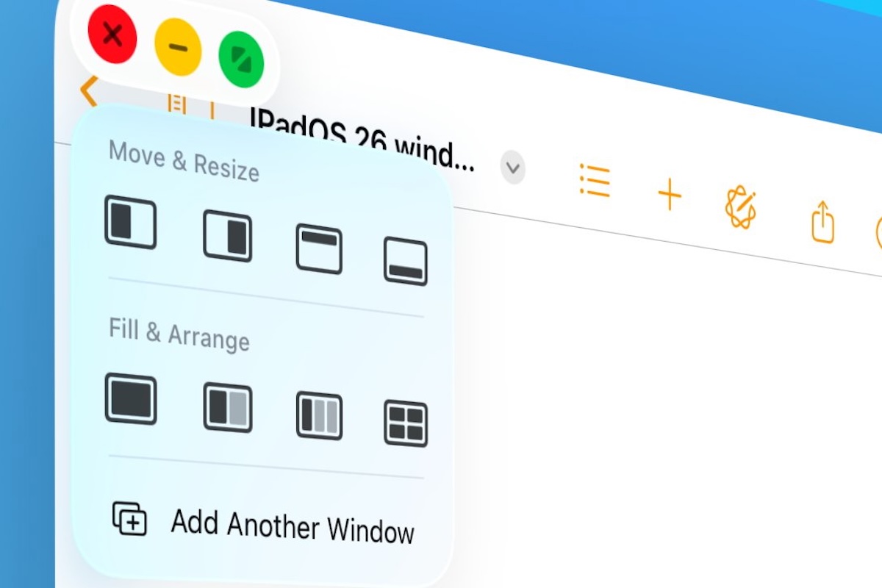
Task: Tile window to the right half
Action: click(228, 236)
